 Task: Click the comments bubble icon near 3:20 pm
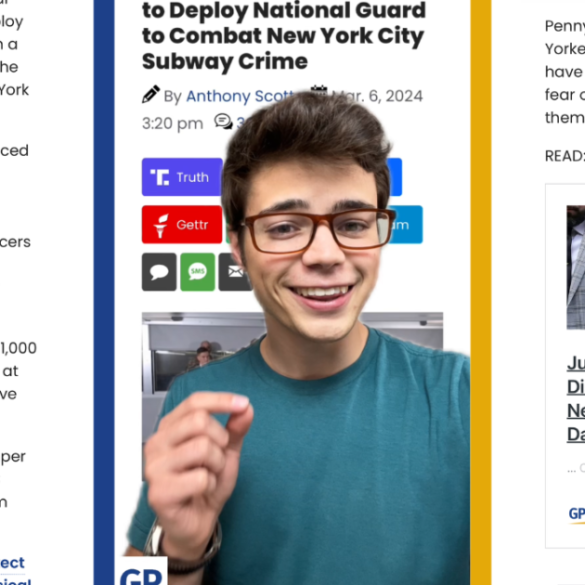point(223,121)
